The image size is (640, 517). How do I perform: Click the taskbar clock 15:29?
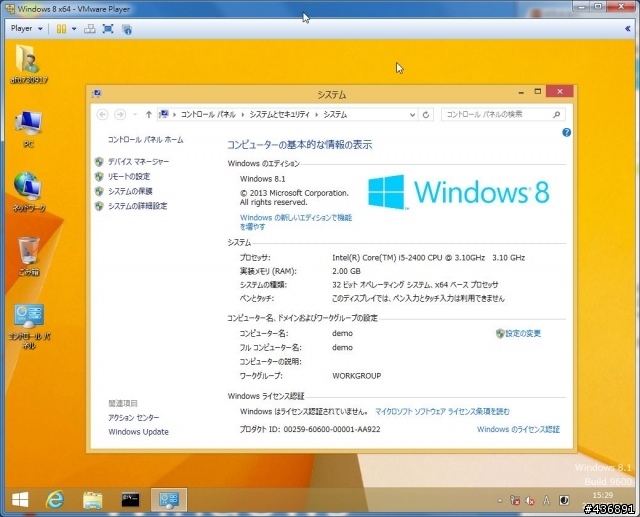(x=603, y=495)
